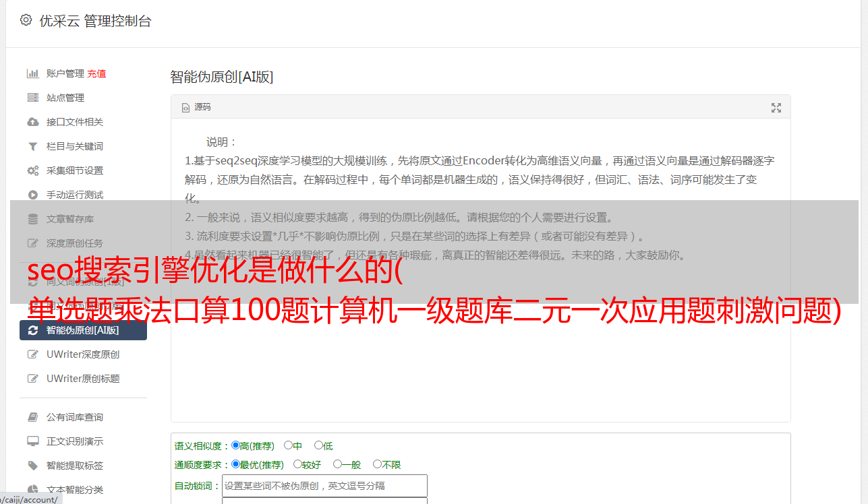Select 语义相似度 高(推荐) radio
868x504 pixels.
(235, 445)
